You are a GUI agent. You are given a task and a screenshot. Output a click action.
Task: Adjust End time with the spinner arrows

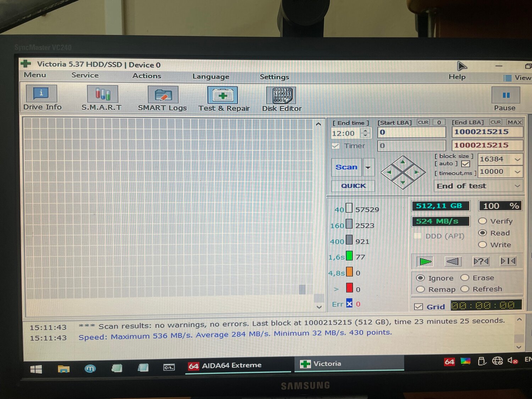[365, 133]
